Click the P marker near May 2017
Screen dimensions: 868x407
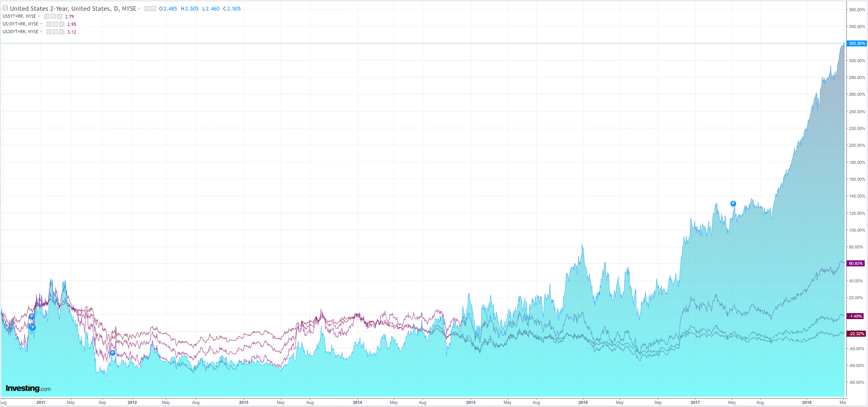pyautogui.click(x=733, y=203)
